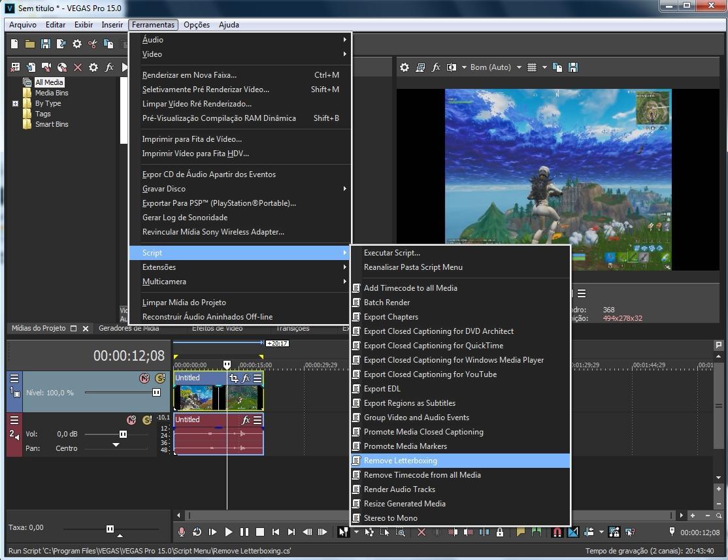The image size is (728, 560).
Task: Play the timeline from the cursor
Action: (229, 532)
